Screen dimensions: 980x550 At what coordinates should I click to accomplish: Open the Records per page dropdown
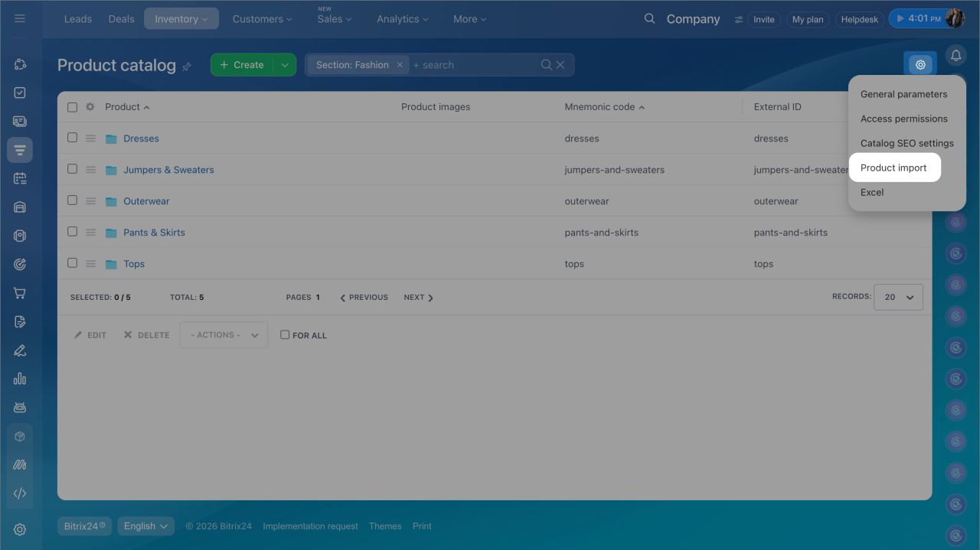pos(899,297)
